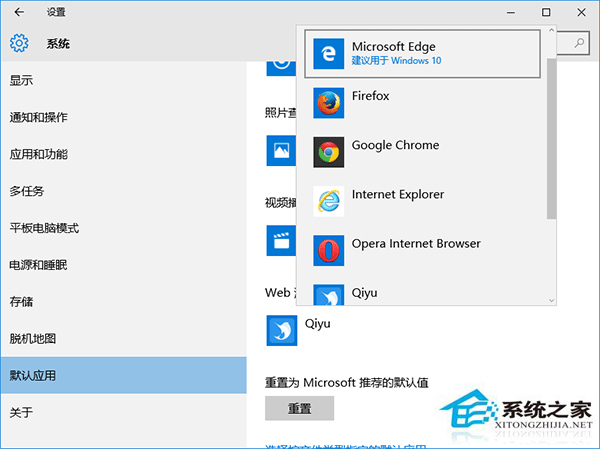The image size is (600, 449).
Task: Open the 应用和功能 settings page
Action: pos(124,154)
